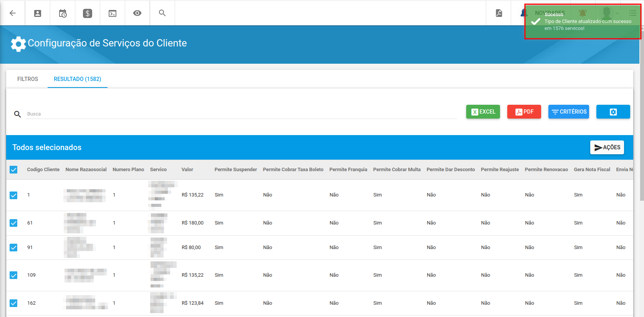Viewport: 644px width, 317px height.
Task: Click the magnifier icon beside Busca field
Action: coord(17,114)
